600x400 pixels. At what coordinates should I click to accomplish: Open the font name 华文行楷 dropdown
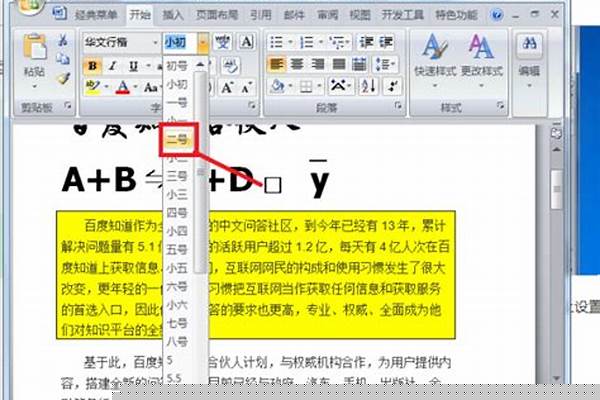(155, 42)
